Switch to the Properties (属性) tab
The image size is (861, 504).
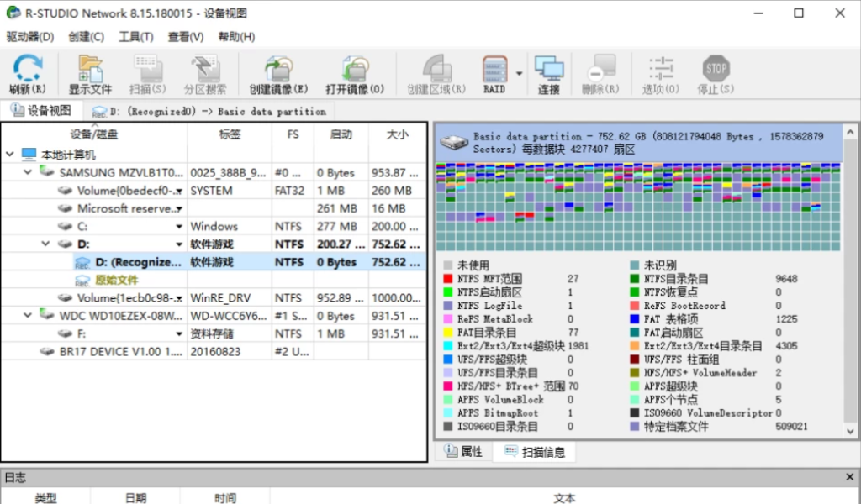463,452
